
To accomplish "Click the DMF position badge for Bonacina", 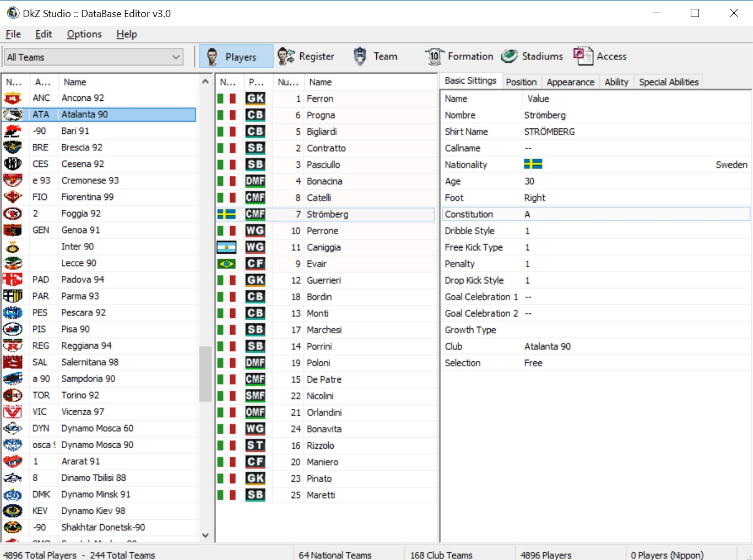I will coord(256,181).
